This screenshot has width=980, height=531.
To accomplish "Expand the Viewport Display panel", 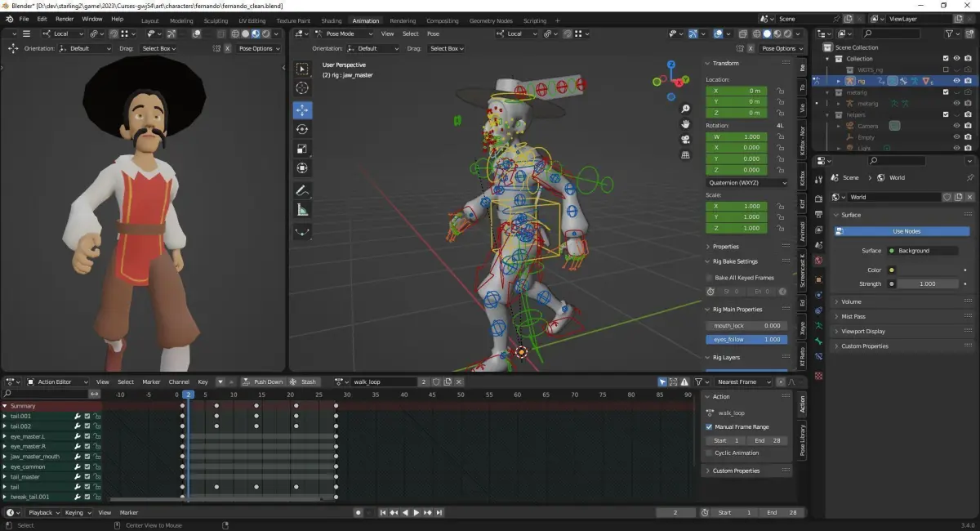I will tap(862, 331).
